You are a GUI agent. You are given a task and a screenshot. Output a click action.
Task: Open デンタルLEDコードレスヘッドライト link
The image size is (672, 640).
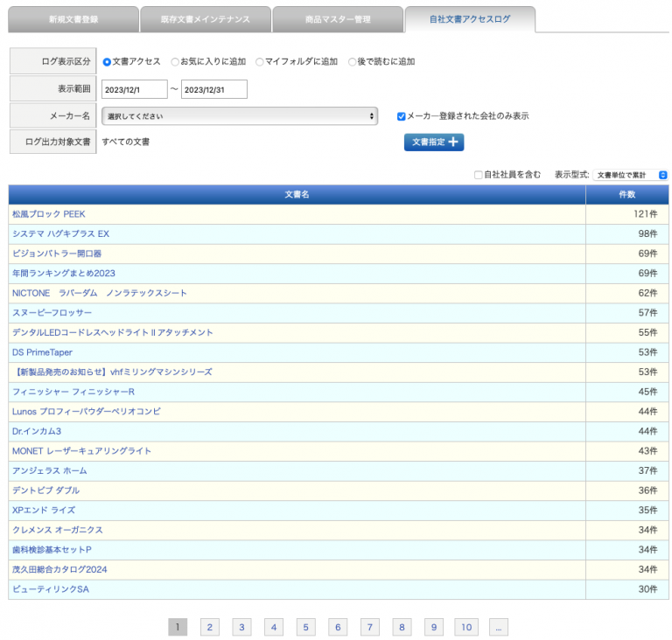[x=112, y=332]
